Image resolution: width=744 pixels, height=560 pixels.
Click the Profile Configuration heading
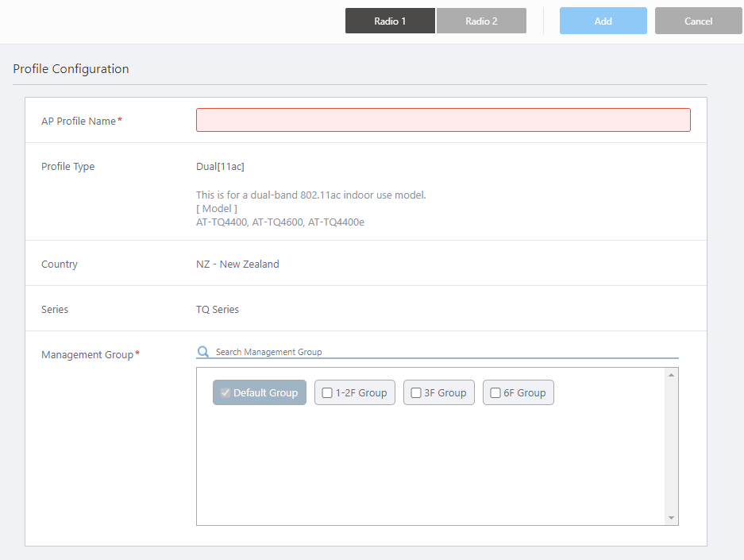pyautogui.click(x=71, y=69)
